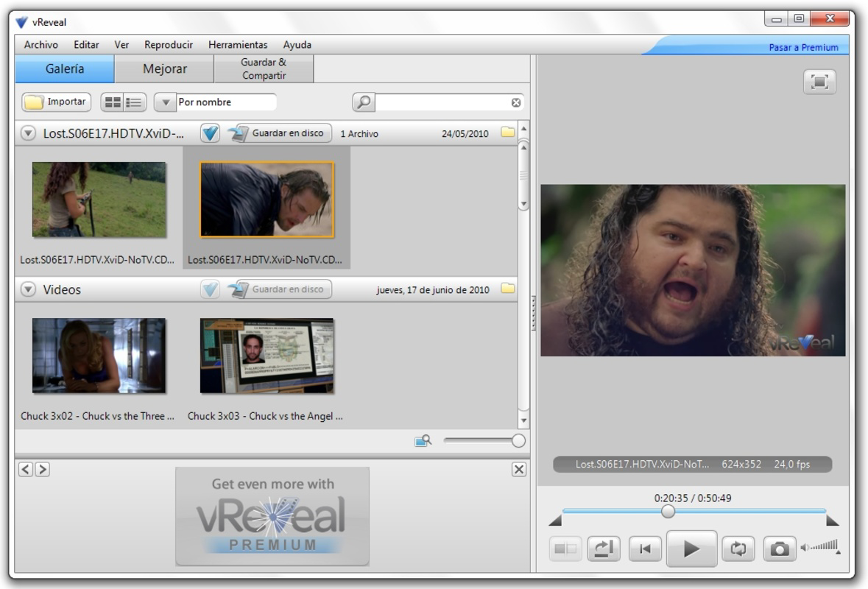
Task: Click the video preview frame
Action: pyautogui.click(x=693, y=271)
